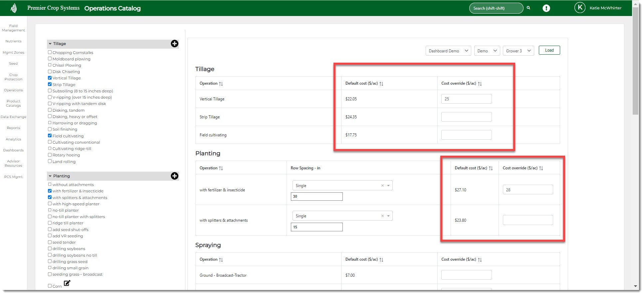The image size is (644, 295).
Task: Uncheck the Strip Tillage checkbox
Action: pyautogui.click(x=50, y=84)
